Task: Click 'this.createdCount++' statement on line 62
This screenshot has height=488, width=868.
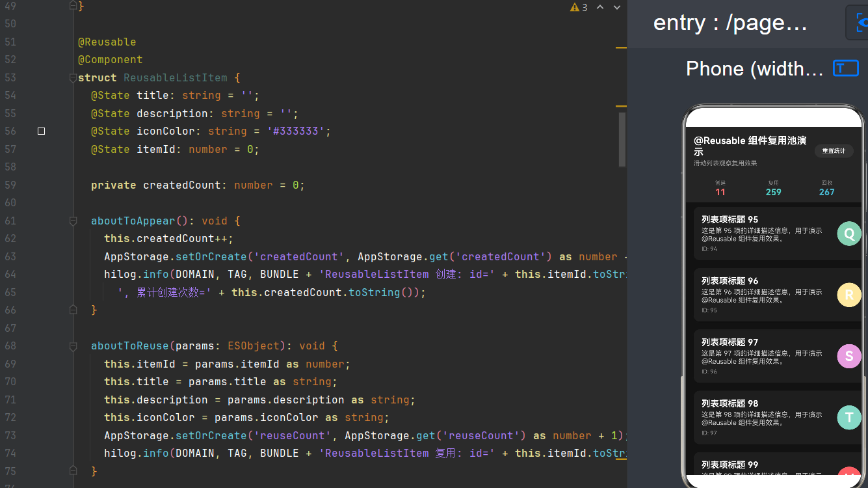Action: [x=168, y=239]
